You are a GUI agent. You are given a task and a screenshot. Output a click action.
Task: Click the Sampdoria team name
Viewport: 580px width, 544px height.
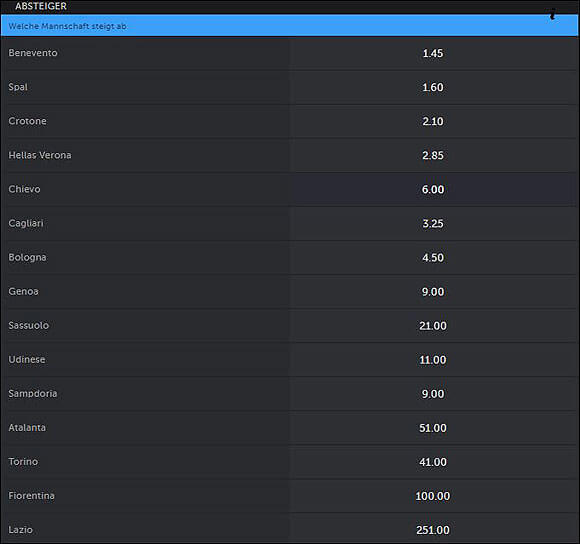33,393
